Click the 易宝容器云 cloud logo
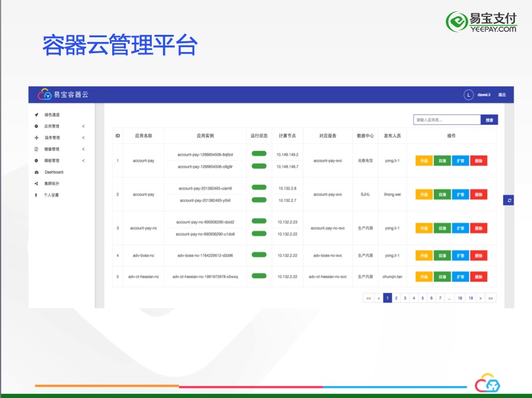The width and height of the screenshot is (532, 398). [44, 94]
